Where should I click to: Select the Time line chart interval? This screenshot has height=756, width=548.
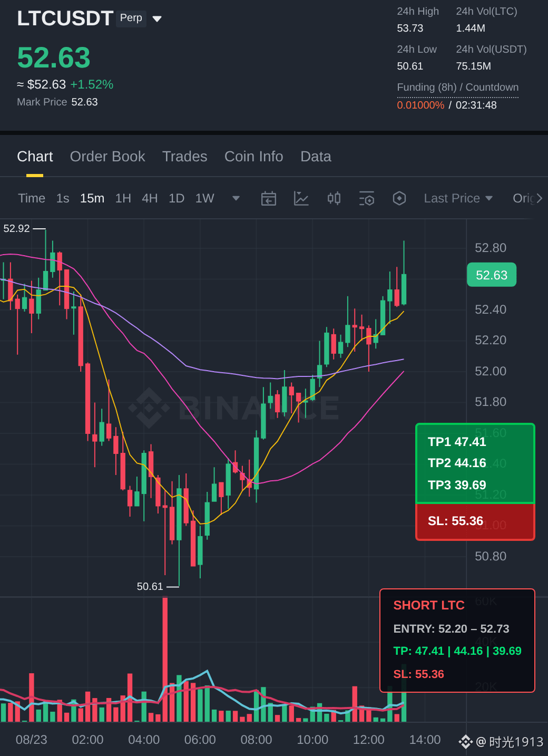pyautogui.click(x=32, y=198)
